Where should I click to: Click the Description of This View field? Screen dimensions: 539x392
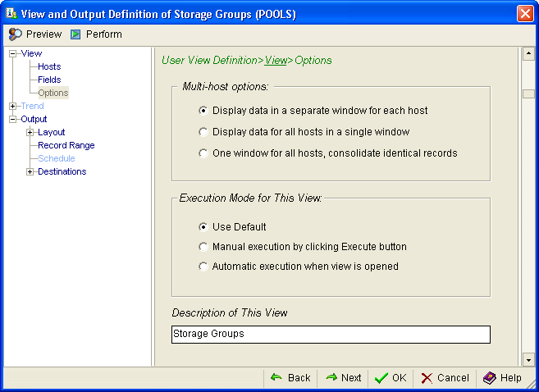point(331,335)
